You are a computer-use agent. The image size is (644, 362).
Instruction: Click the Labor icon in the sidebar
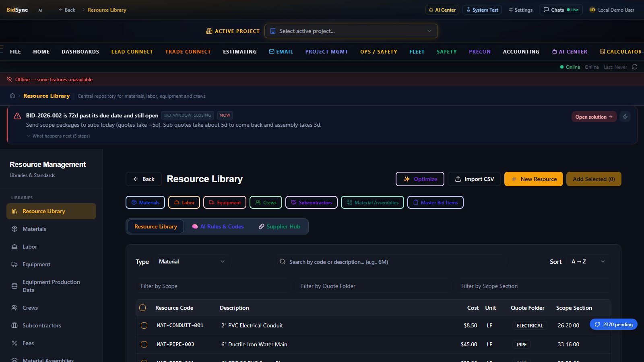pos(14,247)
